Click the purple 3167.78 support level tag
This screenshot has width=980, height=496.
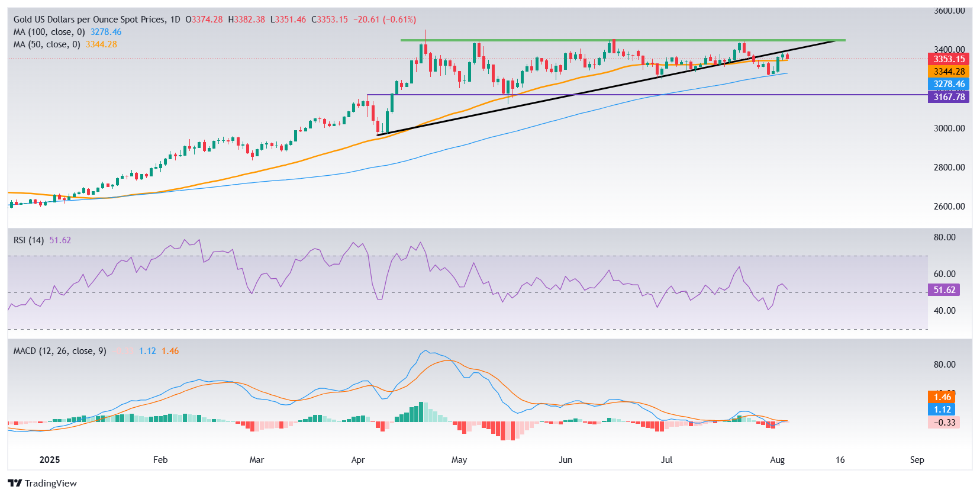949,97
